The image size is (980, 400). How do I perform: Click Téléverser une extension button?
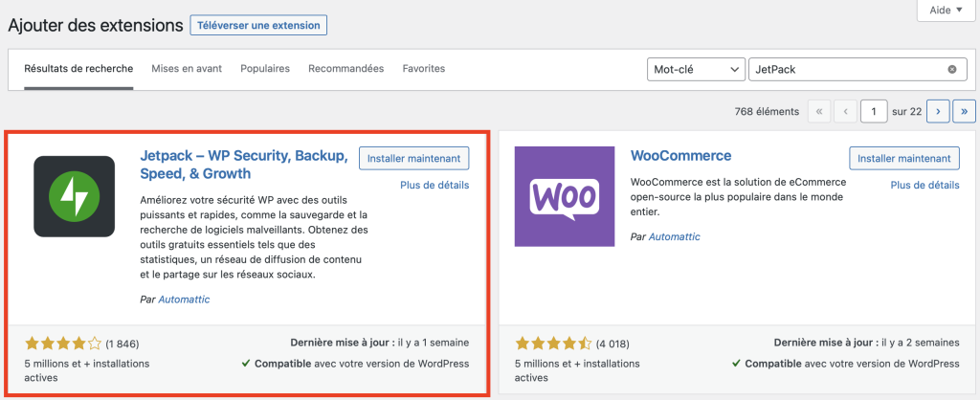pyautogui.click(x=258, y=25)
